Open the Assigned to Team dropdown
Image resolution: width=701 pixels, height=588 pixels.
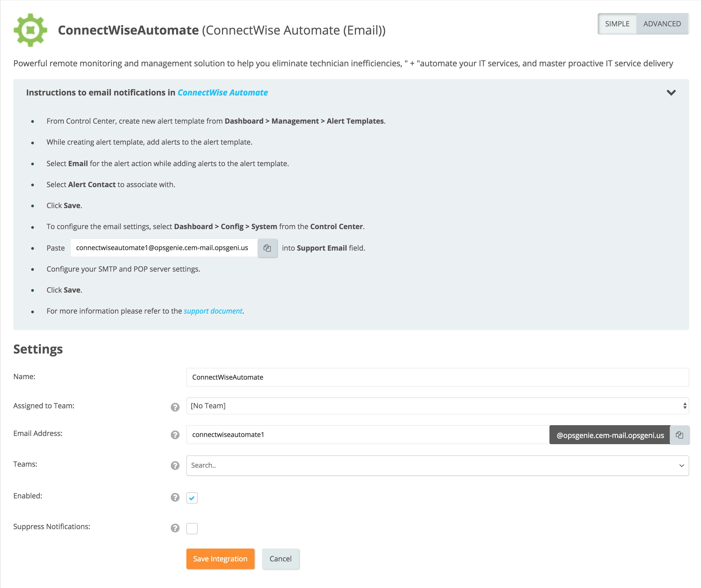[x=437, y=406]
